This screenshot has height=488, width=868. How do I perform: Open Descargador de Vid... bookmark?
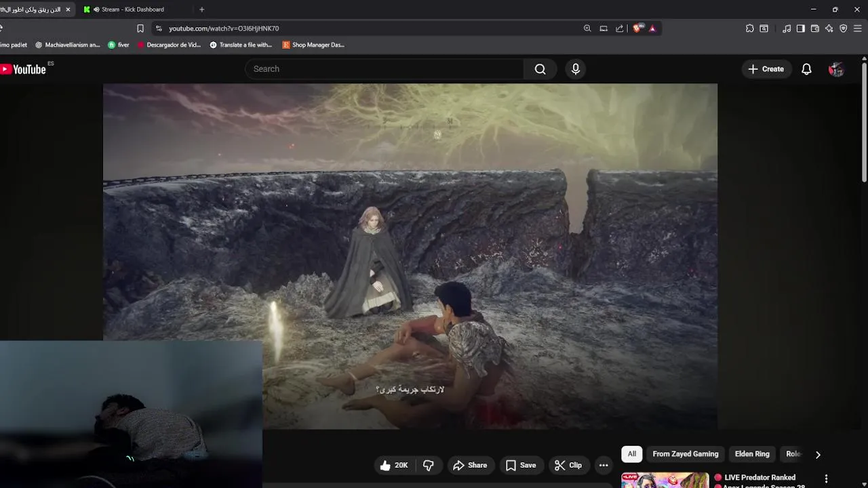169,45
